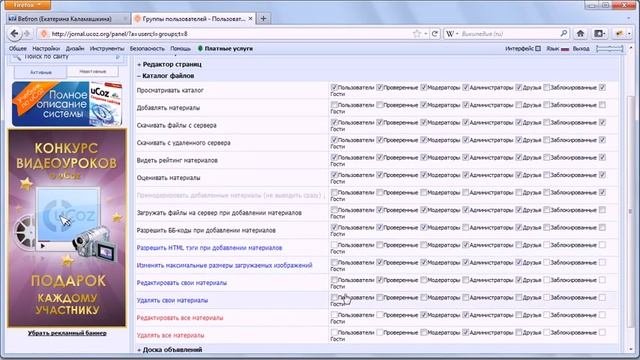The image size is (640, 360).
Task: Toggle Заблокированные for Скачивать файлы с сервера
Action: click(547, 122)
